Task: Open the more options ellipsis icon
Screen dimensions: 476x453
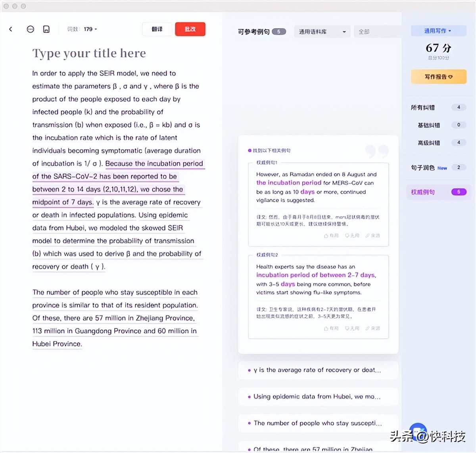Action: (30, 29)
